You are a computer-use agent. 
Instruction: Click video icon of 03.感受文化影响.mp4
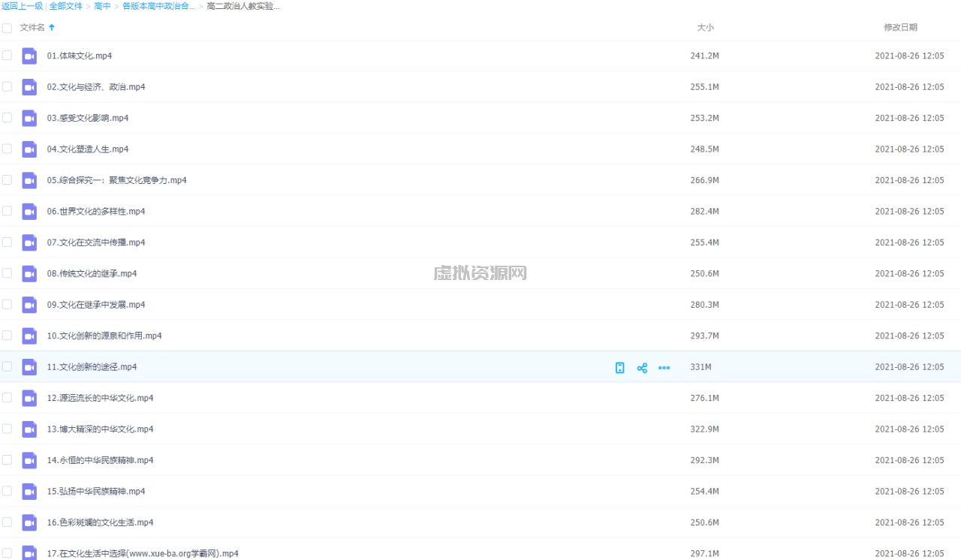click(x=29, y=118)
